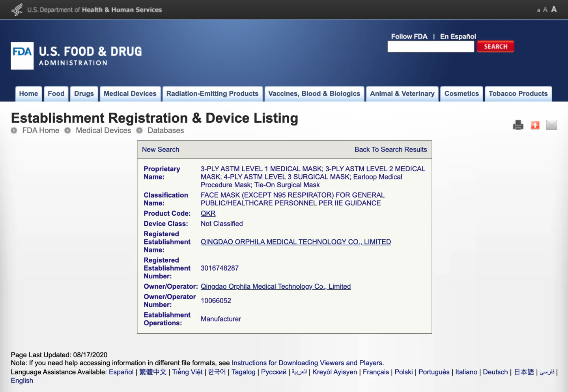Choose 繁體中文 language assistance

pyautogui.click(x=153, y=372)
